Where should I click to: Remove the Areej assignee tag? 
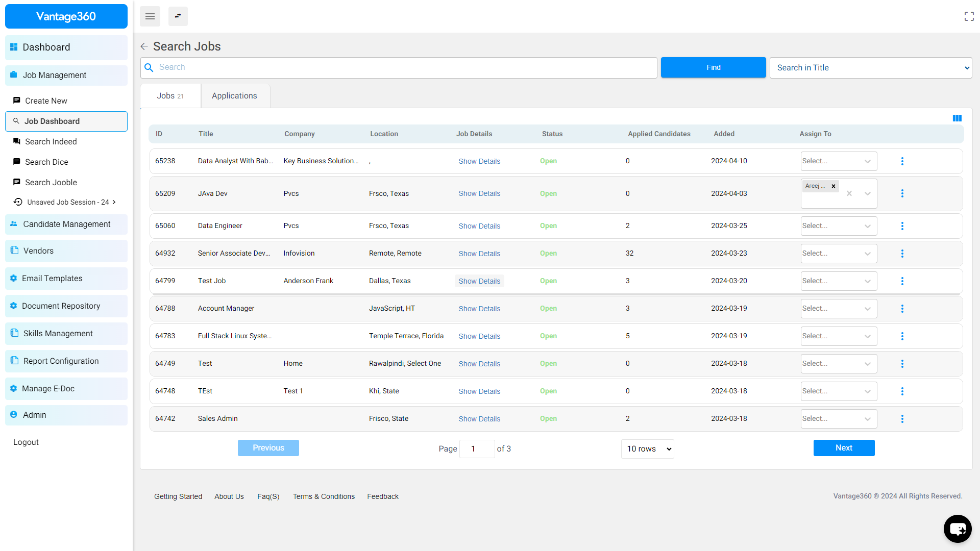pyautogui.click(x=834, y=186)
